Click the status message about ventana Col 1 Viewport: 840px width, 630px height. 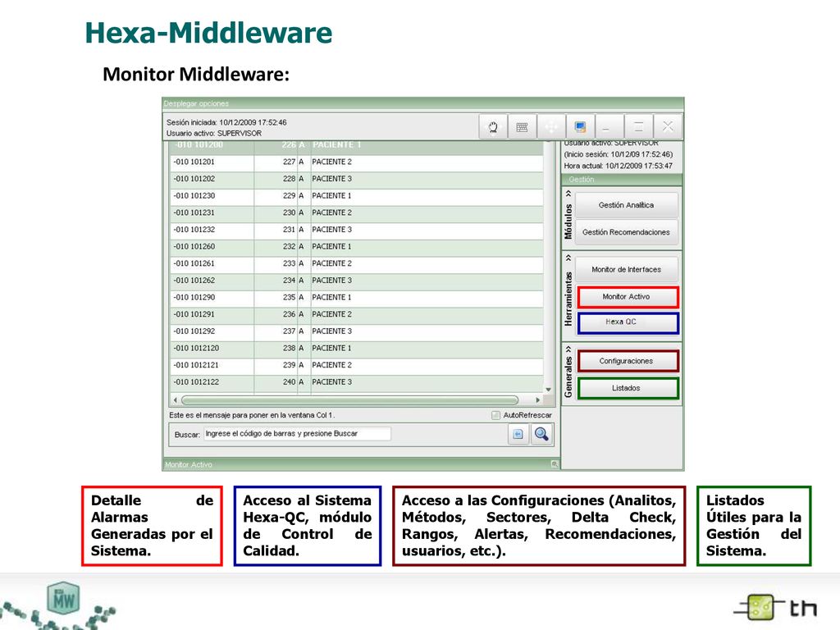pyautogui.click(x=252, y=415)
